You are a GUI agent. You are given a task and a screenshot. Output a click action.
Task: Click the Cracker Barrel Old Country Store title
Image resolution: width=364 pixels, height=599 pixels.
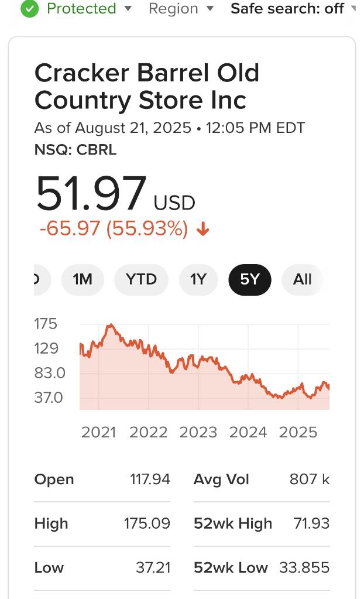coord(147,87)
